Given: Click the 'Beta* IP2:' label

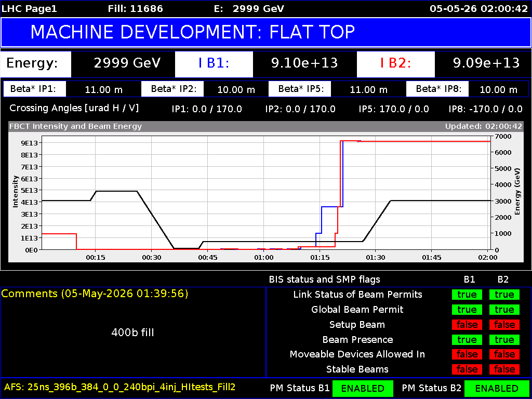Looking at the screenshot, I should 172,89.
